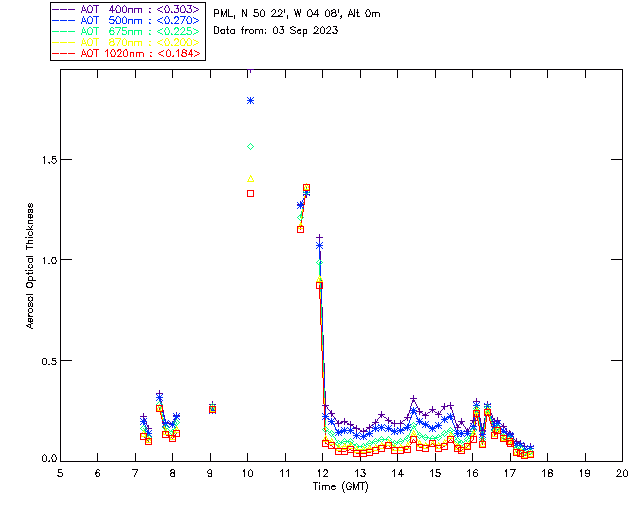Screen dimensions: 640x512
Task: Click the x-axis tick label 10
Action: 247,473
